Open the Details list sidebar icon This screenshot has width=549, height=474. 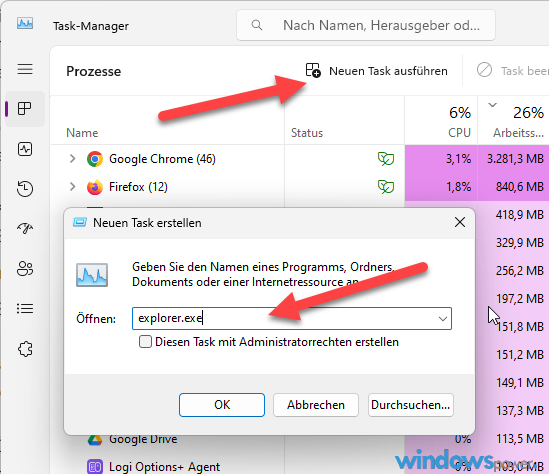pos(25,309)
